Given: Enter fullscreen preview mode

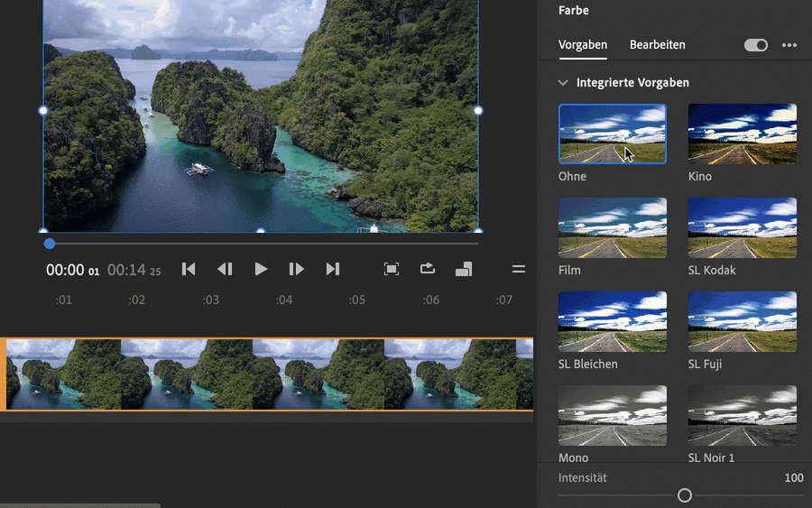Looking at the screenshot, I should 392,269.
